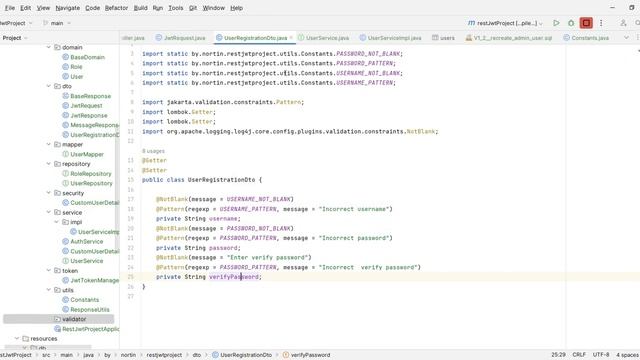Open the Project view dropdown

pos(15,38)
